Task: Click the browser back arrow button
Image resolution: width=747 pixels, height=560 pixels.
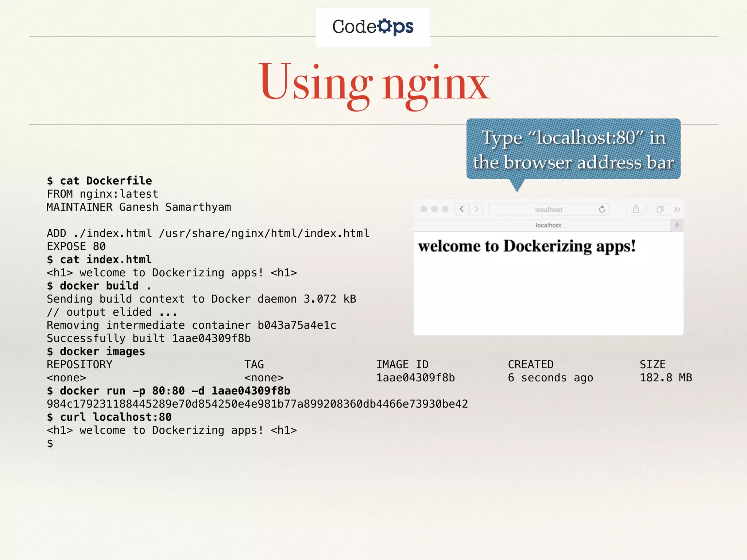Action: [462, 209]
